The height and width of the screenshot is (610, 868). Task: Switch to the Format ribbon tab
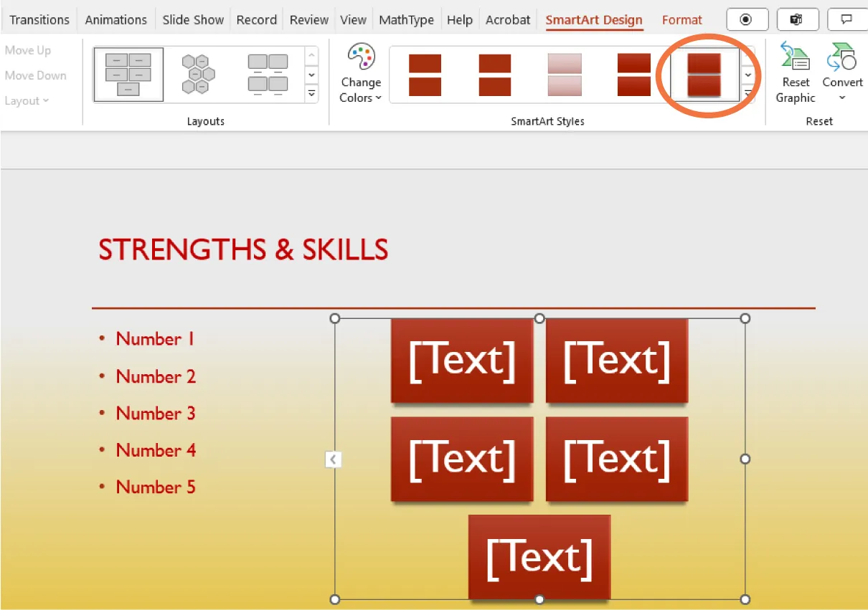point(681,19)
